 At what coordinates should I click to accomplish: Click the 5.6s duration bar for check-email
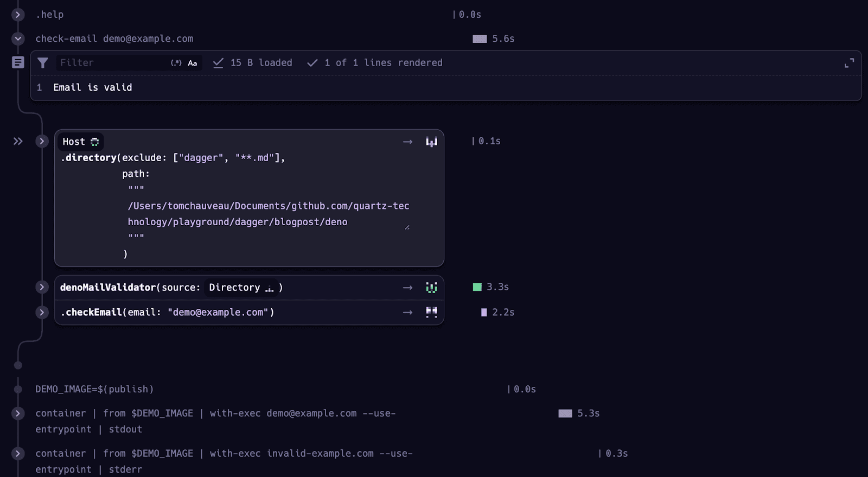[480, 39]
